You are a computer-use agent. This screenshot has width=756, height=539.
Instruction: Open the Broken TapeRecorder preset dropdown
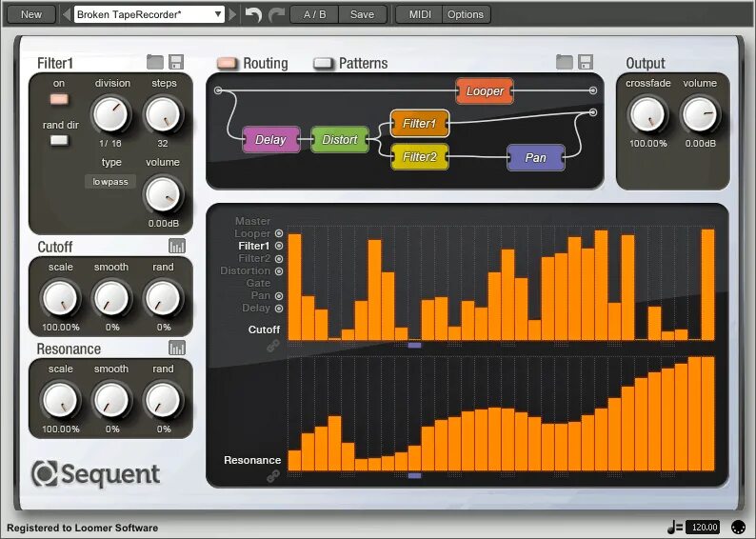pos(149,14)
